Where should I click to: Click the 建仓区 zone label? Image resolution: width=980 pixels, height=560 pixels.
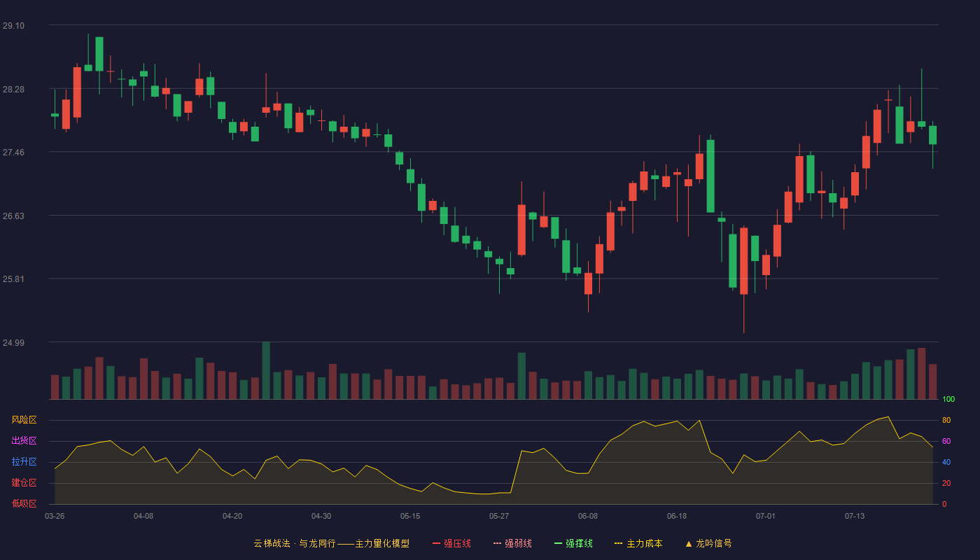(x=24, y=483)
